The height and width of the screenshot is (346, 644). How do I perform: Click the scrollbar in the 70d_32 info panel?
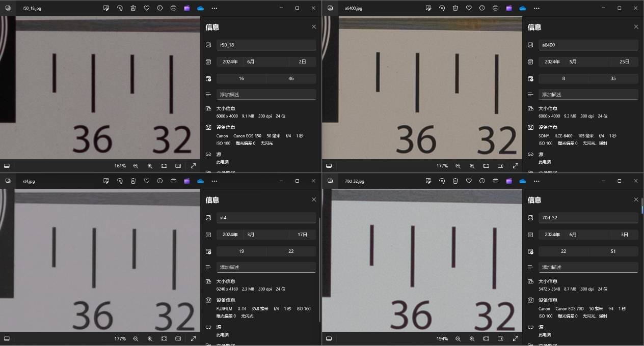(x=641, y=206)
